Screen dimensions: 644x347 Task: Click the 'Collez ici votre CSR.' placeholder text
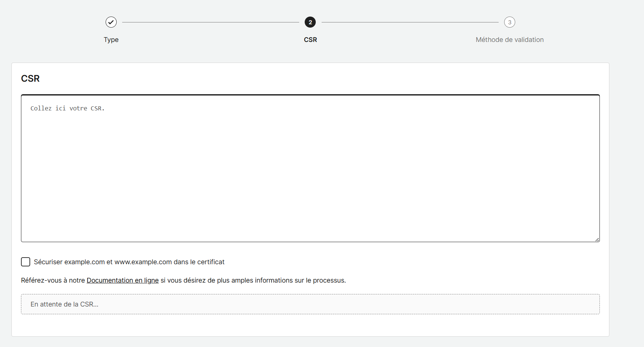click(x=67, y=109)
